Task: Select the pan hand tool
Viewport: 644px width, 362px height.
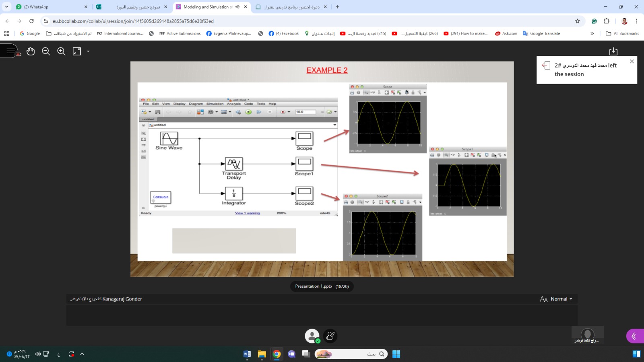Action: 31,51
